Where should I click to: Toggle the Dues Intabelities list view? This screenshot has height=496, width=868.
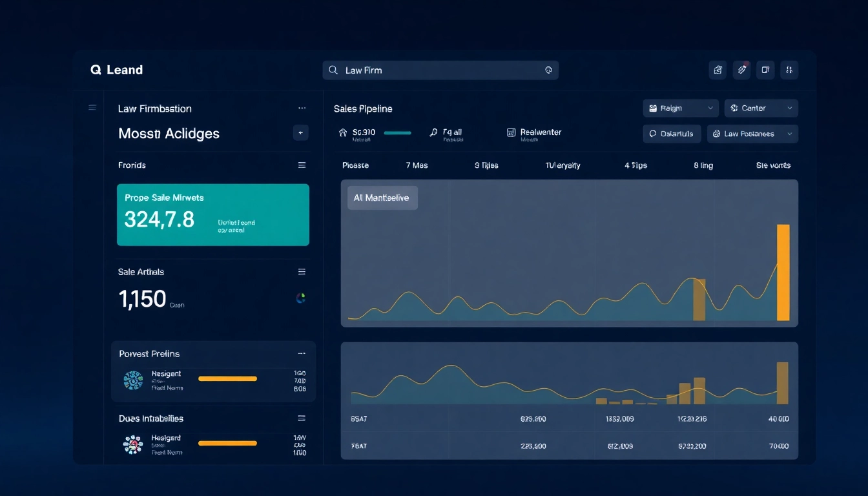(302, 418)
